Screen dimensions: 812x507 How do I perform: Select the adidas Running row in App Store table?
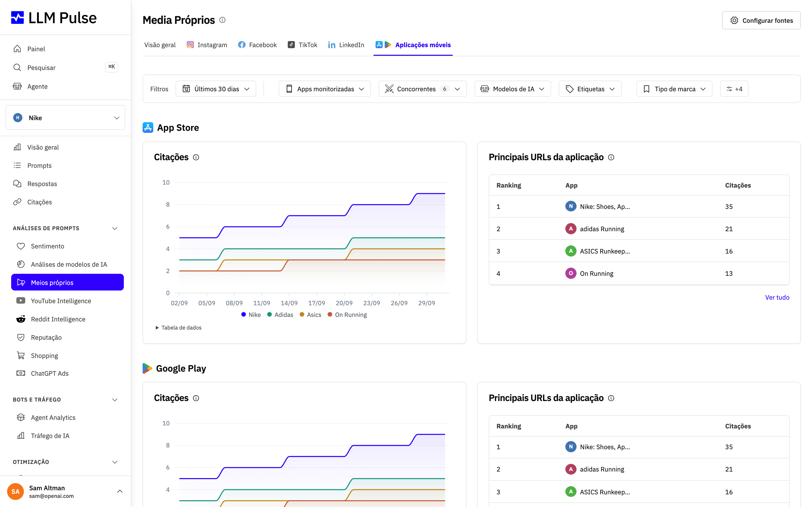coord(639,229)
